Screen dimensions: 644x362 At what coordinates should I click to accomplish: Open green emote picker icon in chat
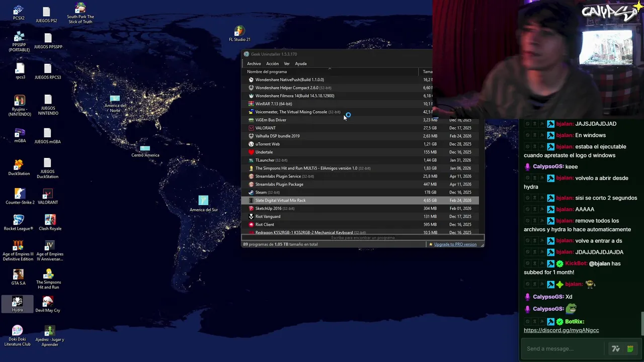tap(630, 348)
